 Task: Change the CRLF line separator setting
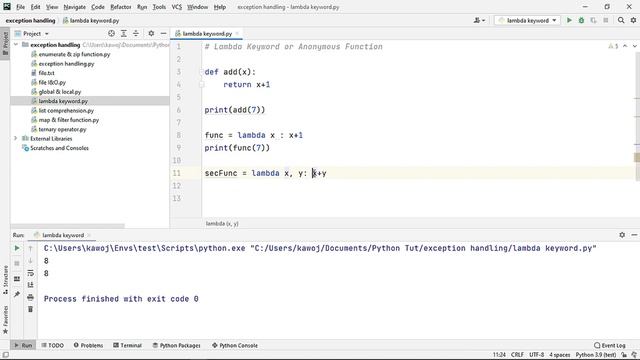(x=517, y=355)
